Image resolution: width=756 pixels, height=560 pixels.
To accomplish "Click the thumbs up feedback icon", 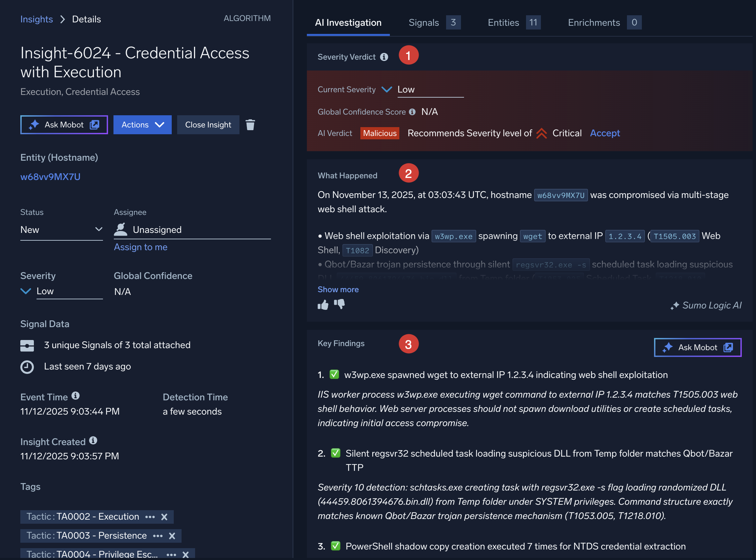I will 323,305.
